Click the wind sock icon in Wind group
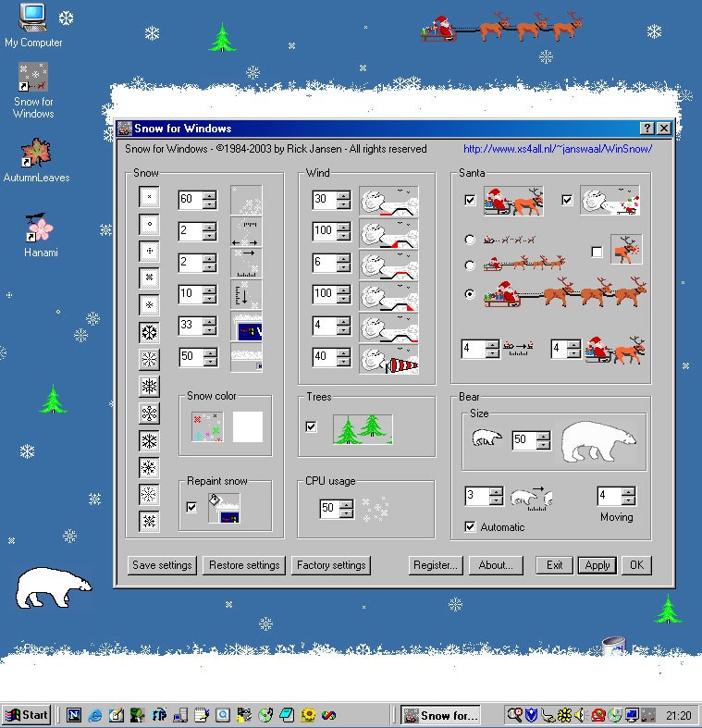Screen dimensions: 702x728 [388, 359]
